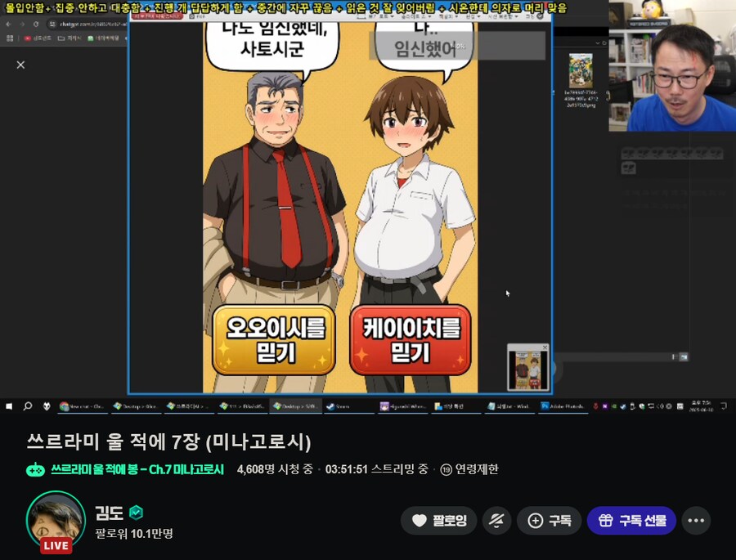Click the 구독 선물 gift button

coord(631,521)
